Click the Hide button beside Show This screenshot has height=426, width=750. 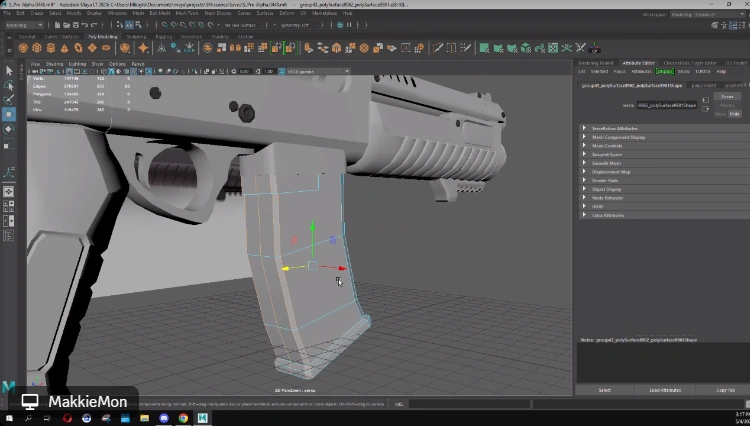point(733,114)
